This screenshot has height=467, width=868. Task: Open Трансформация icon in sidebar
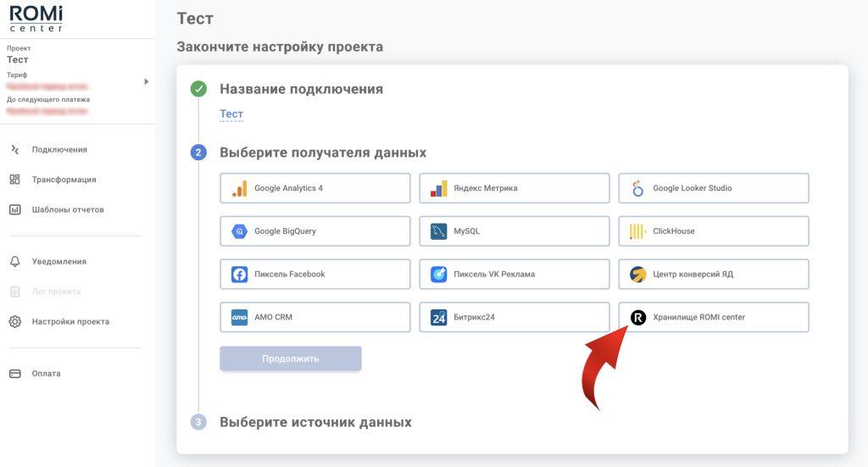[15, 180]
